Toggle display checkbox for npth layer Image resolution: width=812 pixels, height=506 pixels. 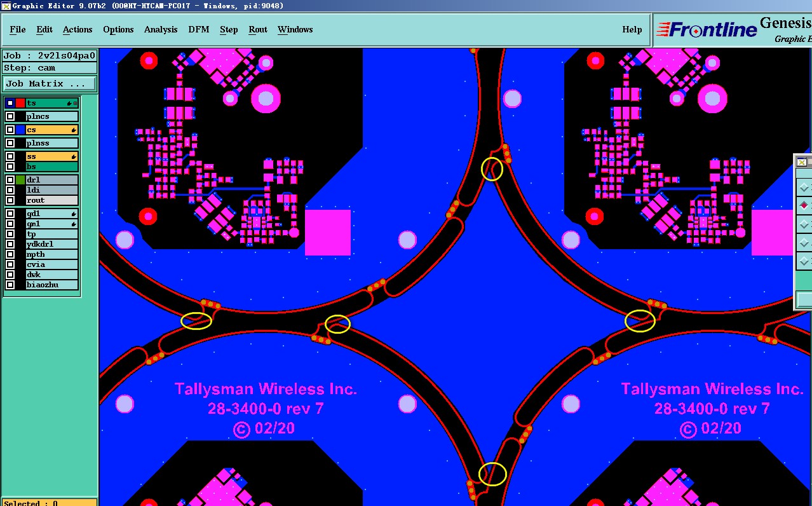point(10,254)
